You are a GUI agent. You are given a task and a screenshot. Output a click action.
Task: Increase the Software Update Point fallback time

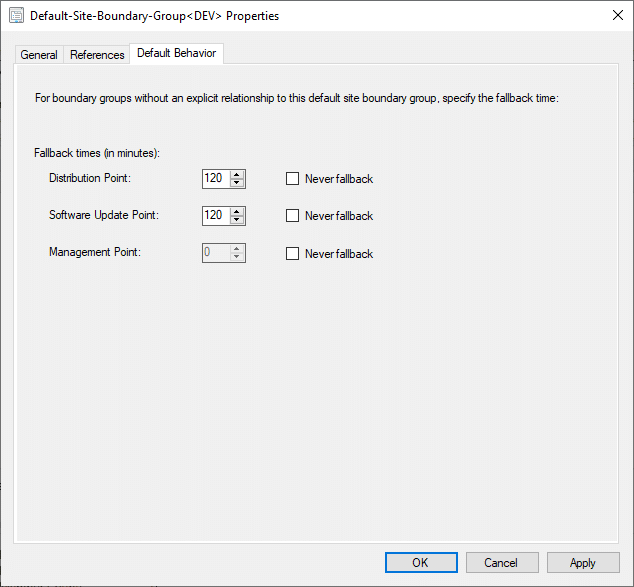click(x=237, y=211)
